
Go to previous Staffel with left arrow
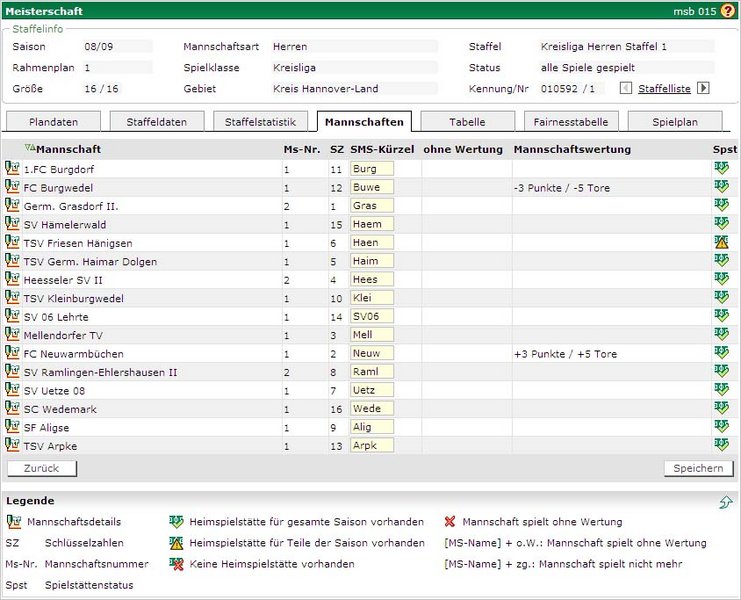click(x=627, y=88)
